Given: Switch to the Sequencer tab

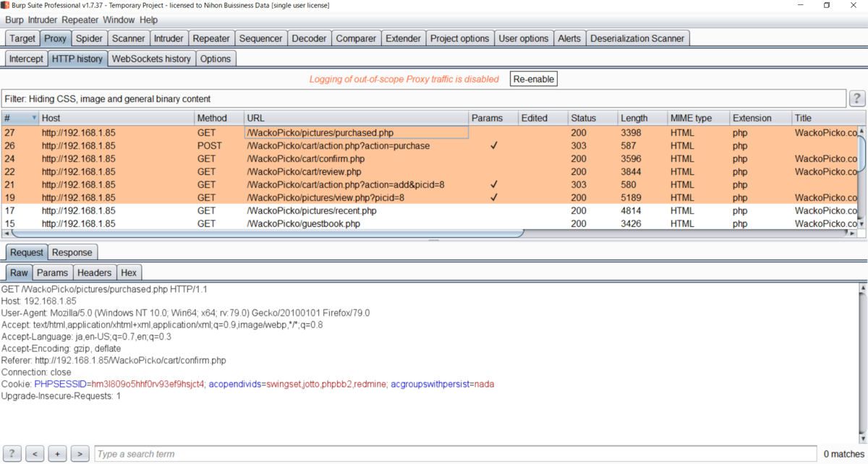Looking at the screenshot, I should [260, 38].
